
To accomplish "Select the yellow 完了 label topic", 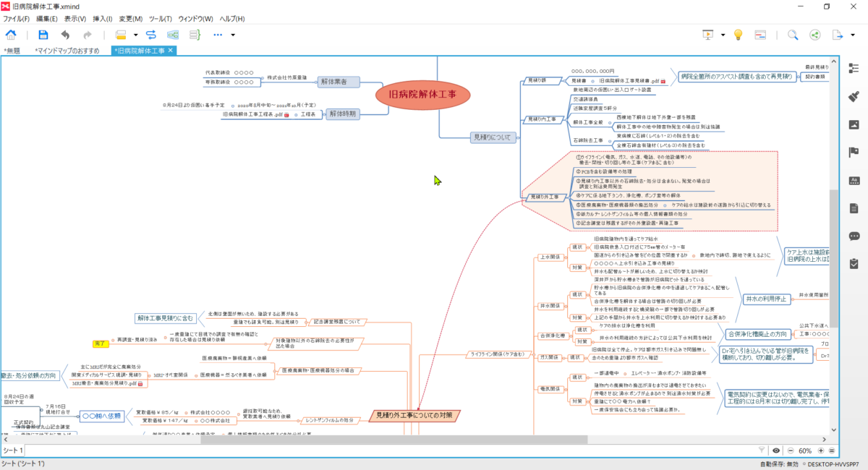I will (x=100, y=343).
